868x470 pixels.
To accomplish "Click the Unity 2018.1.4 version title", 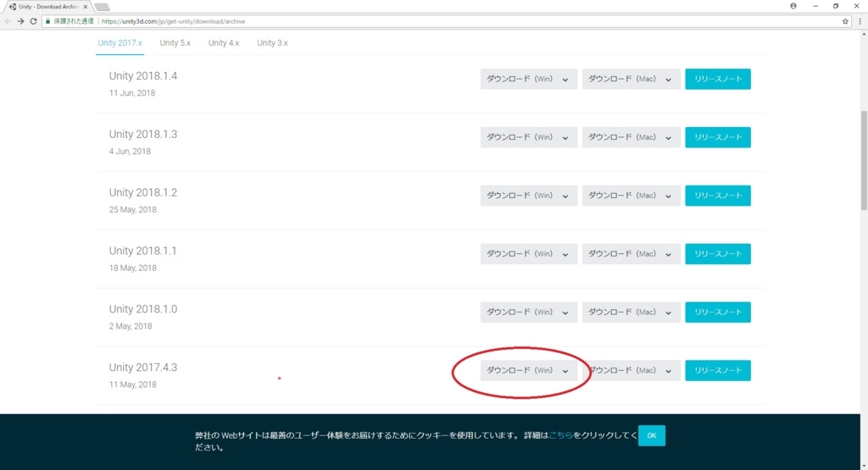I will [x=142, y=75].
